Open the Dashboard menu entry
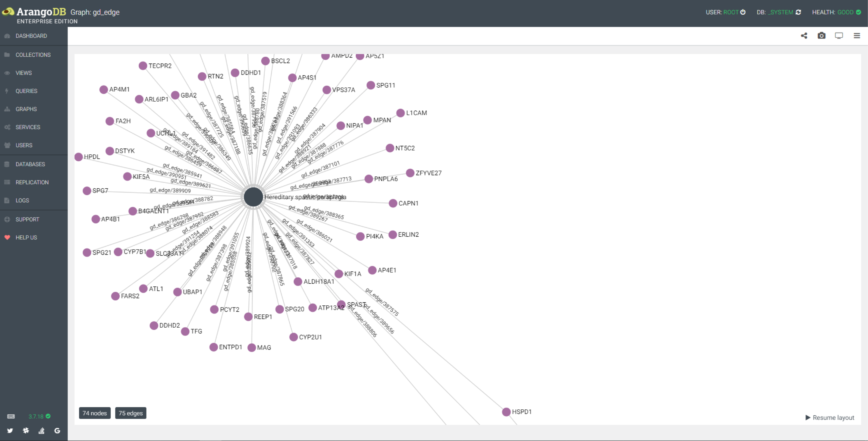The image size is (868, 441). click(x=31, y=36)
